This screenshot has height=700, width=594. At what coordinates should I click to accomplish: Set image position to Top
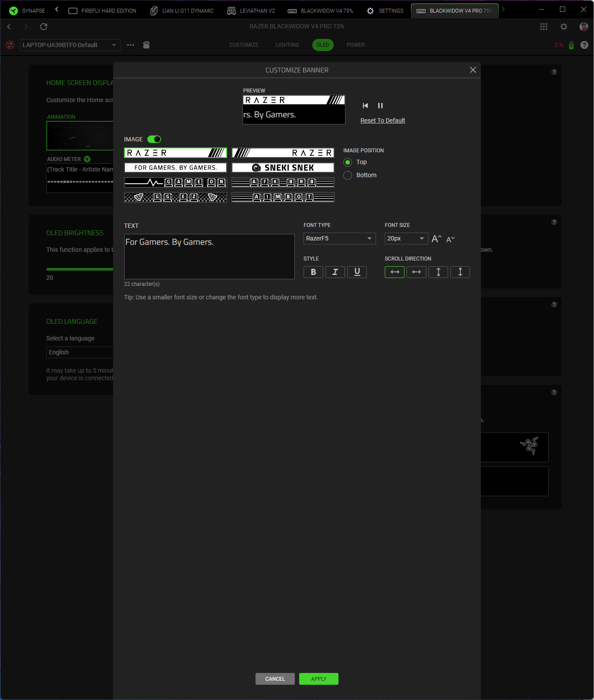[348, 162]
